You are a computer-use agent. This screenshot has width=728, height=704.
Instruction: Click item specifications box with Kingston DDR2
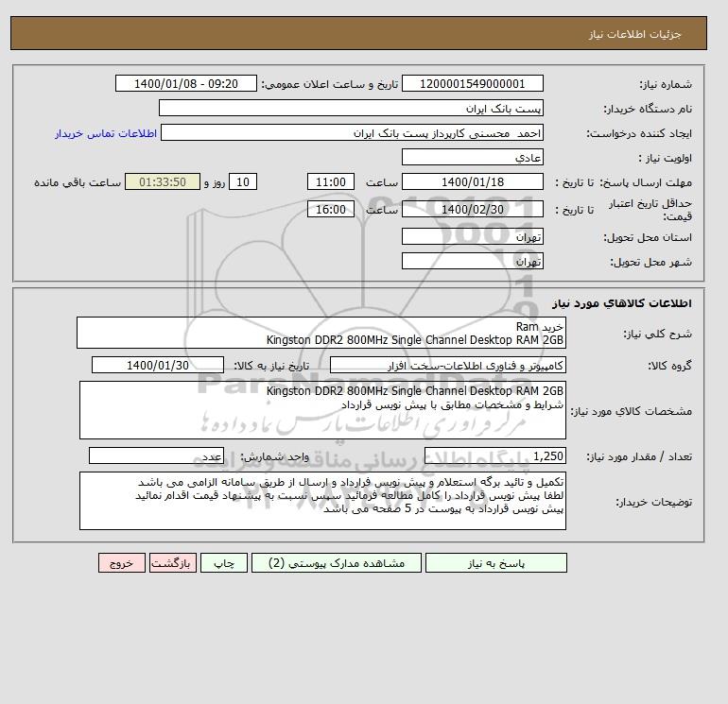point(322,410)
